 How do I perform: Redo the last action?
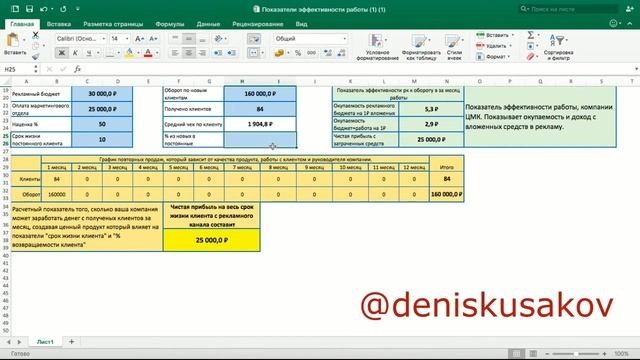[x=63, y=9]
